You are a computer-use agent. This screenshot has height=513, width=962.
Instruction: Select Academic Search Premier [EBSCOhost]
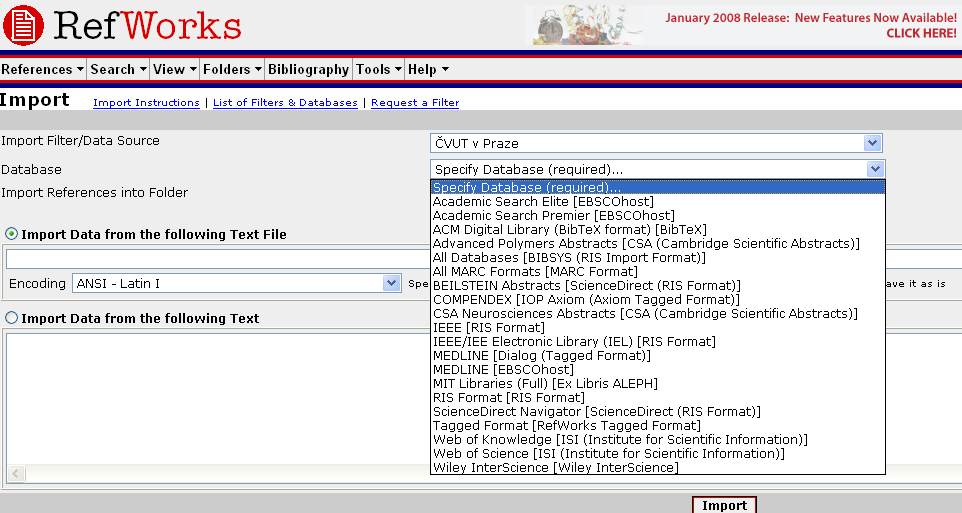click(x=658, y=215)
